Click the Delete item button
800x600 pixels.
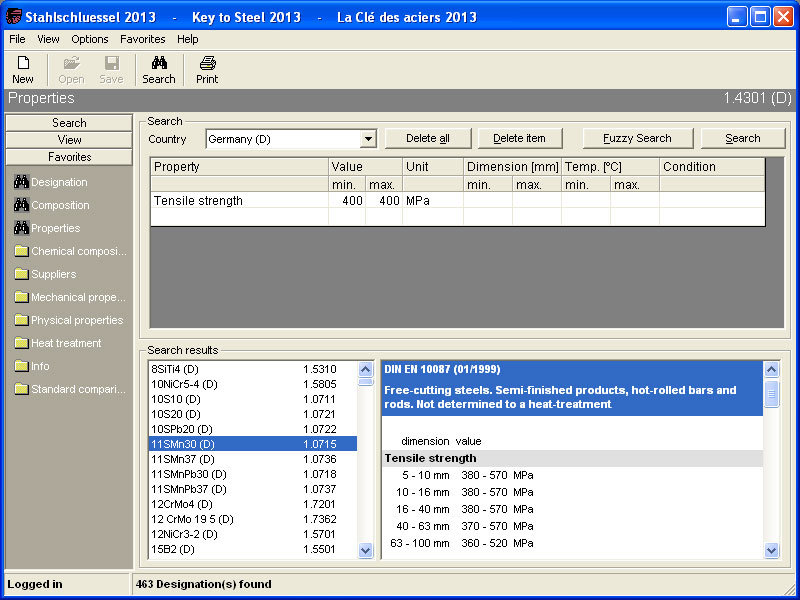519,138
